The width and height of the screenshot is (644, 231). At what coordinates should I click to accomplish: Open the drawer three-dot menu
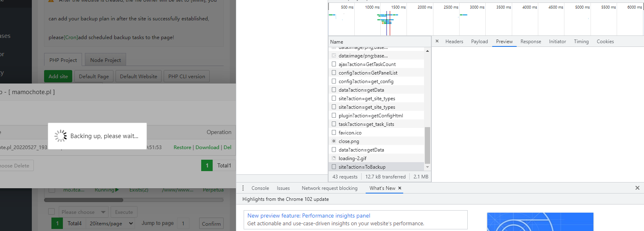[x=243, y=188]
